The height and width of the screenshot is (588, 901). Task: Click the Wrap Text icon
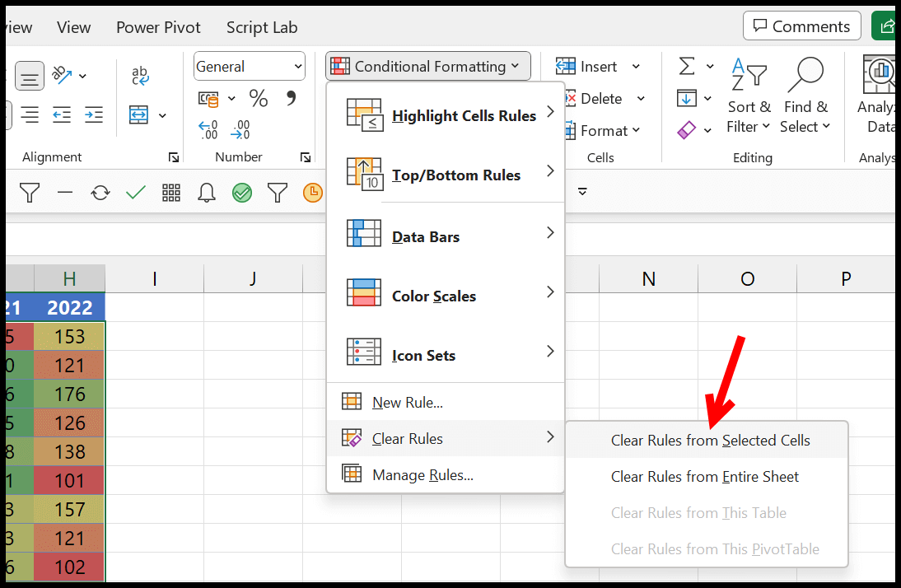pyautogui.click(x=140, y=75)
